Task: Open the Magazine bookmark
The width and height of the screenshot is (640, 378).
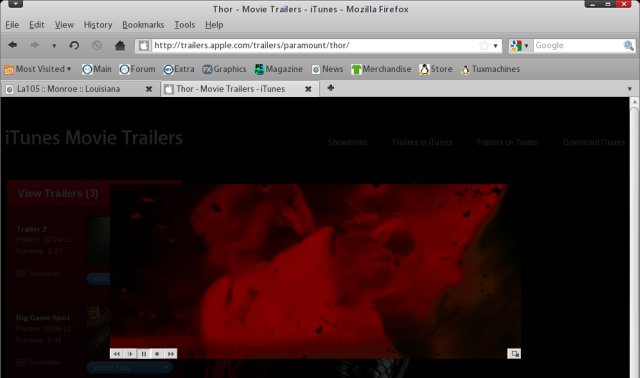Action: 278,69
